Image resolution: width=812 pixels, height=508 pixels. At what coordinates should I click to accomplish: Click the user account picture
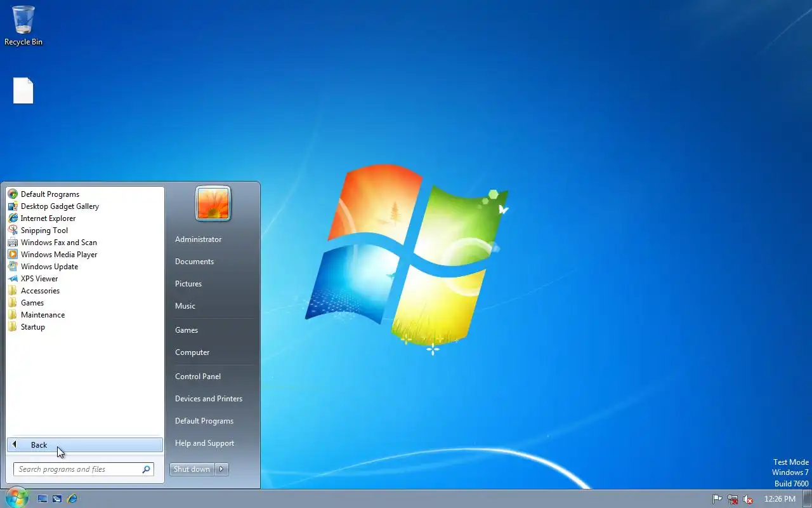point(213,204)
